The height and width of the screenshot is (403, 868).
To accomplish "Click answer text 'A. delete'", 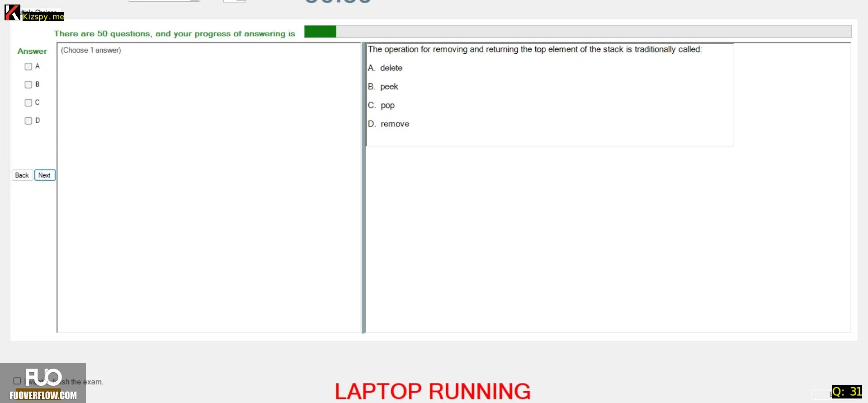I will 385,68.
